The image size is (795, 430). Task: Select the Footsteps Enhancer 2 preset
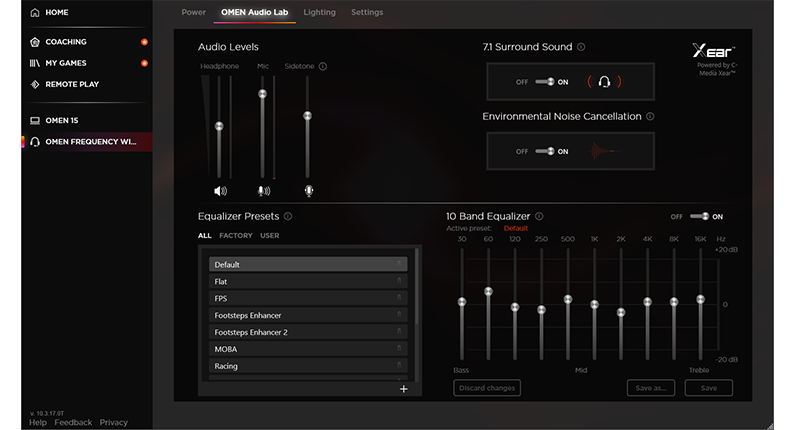pyautogui.click(x=308, y=332)
